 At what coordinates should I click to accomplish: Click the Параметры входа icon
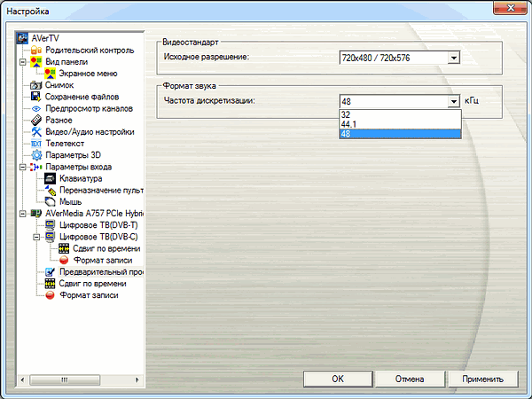tap(36, 167)
